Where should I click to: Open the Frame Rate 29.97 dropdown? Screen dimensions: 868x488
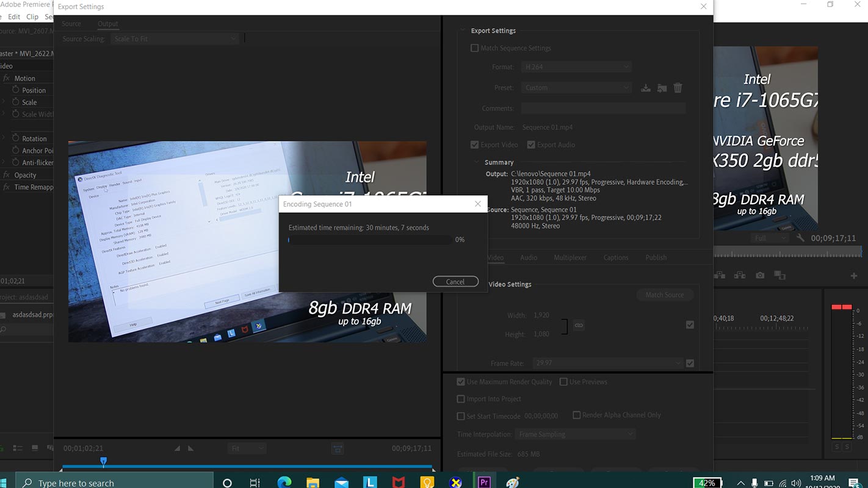point(608,363)
